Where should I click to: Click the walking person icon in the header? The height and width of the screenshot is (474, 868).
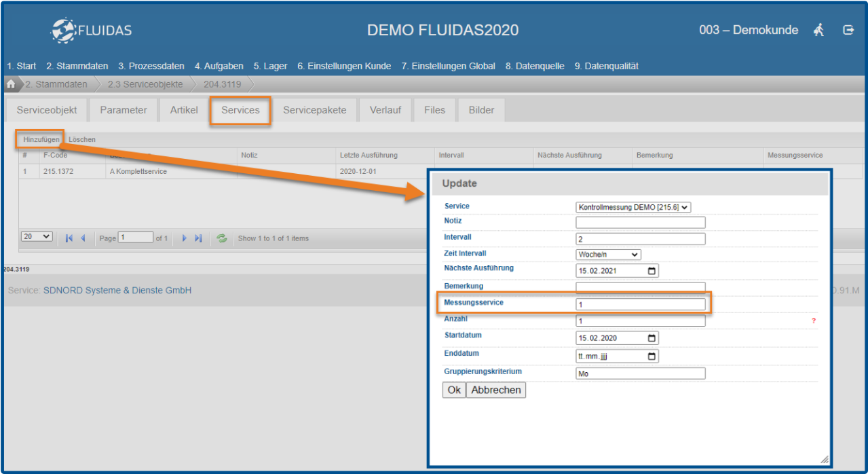819,30
